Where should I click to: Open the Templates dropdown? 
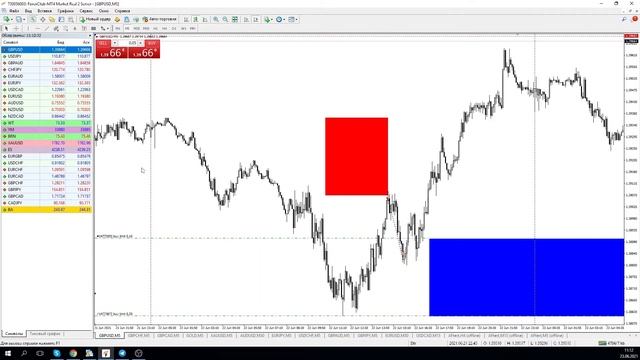293,19
